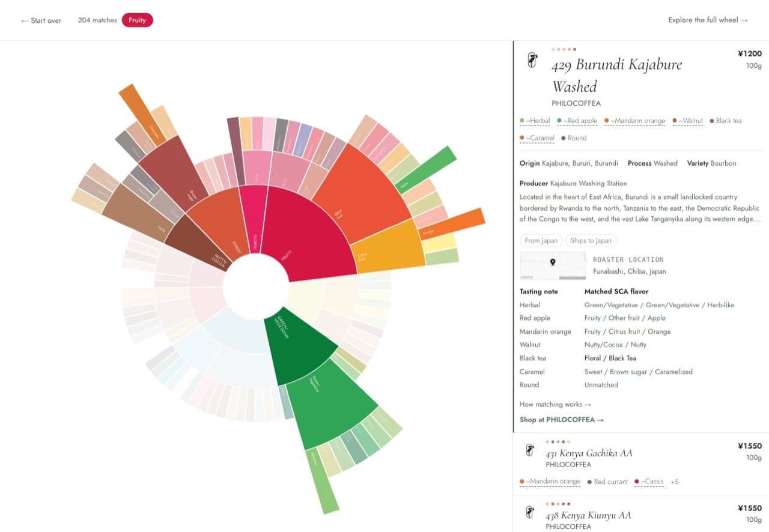Click PHILOCOFFEA under the Burundi Kajabure title

[x=576, y=103]
